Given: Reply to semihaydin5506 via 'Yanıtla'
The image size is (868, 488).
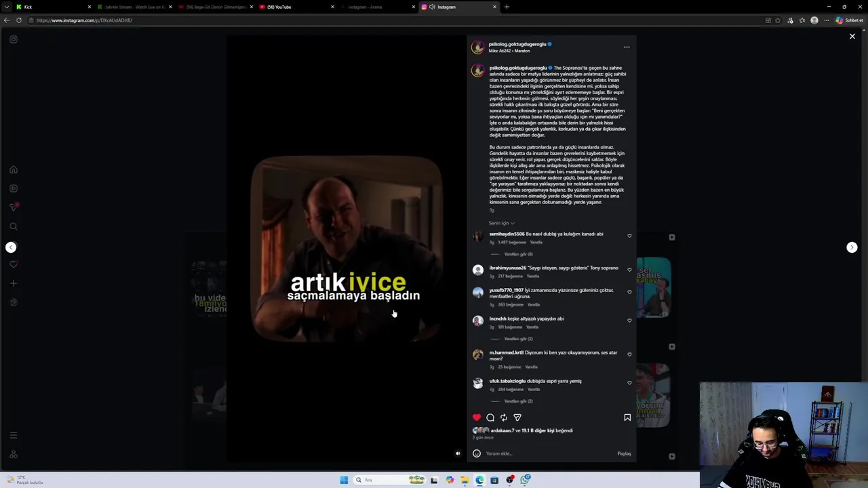Looking at the screenshot, I should tap(536, 242).
